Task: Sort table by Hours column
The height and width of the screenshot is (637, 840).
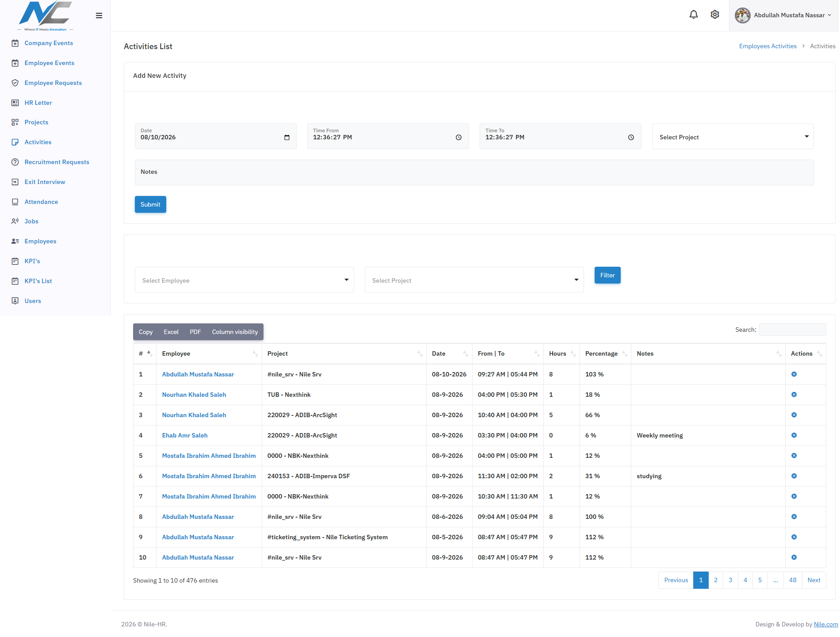Action: coord(561,353)
